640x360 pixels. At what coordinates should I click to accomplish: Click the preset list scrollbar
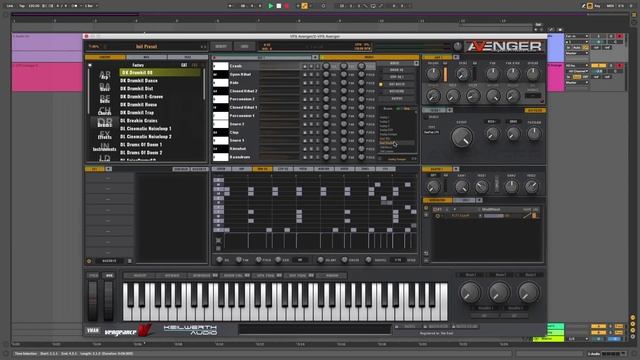coord(204,84)
